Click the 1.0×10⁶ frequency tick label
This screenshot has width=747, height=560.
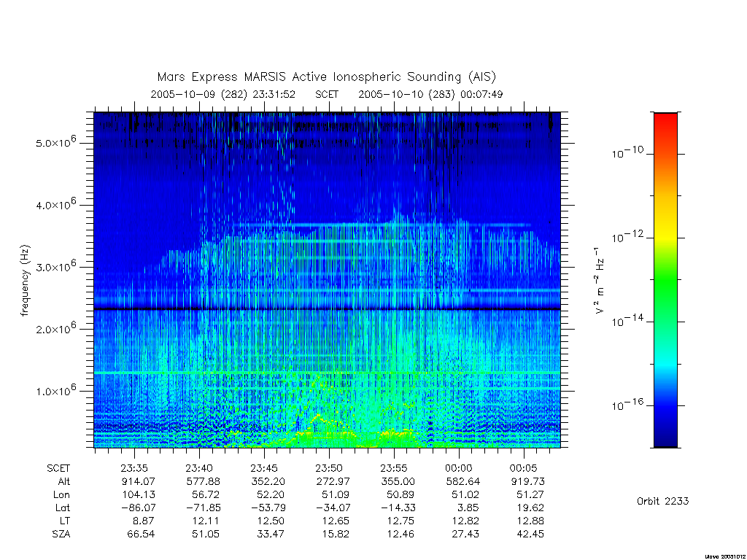click(x=55, y=390)
